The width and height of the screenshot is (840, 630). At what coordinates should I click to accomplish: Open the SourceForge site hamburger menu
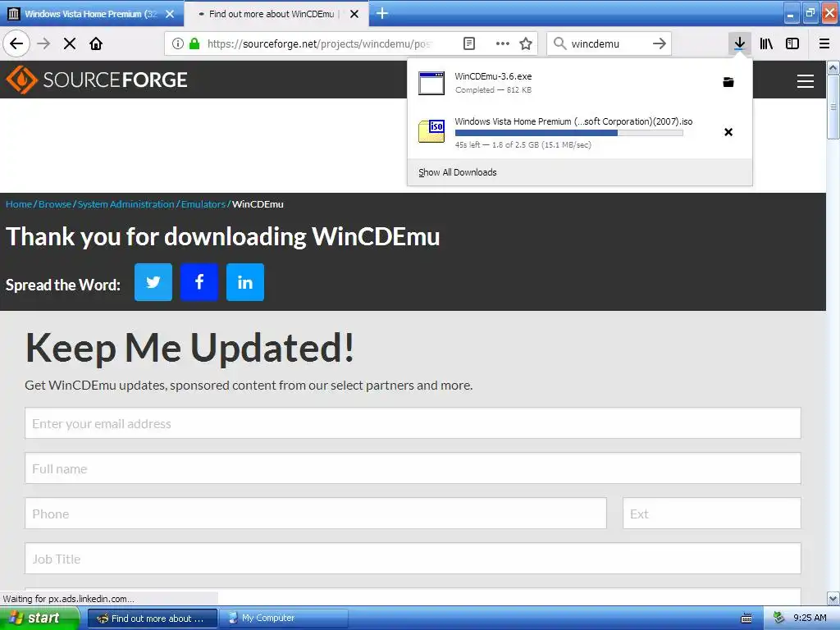[x=806, y=81]
